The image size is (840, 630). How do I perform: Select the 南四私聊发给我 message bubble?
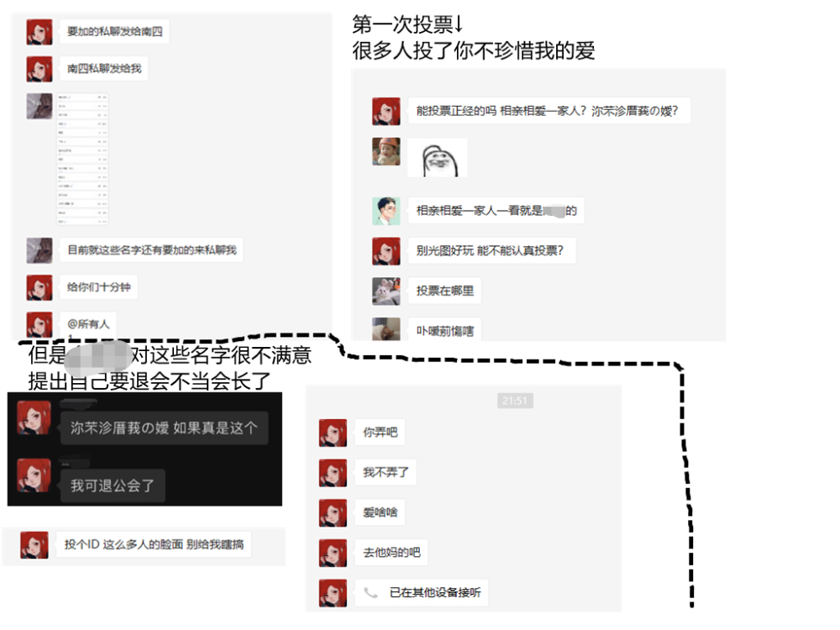coord(104,69)
